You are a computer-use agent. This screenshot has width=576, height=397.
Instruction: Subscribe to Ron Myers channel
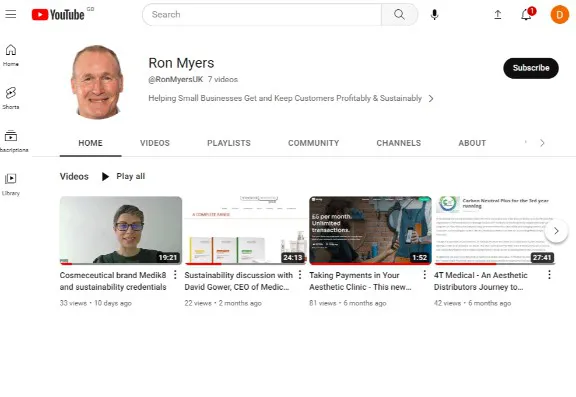pyautogui.click(x=531, y=68)
